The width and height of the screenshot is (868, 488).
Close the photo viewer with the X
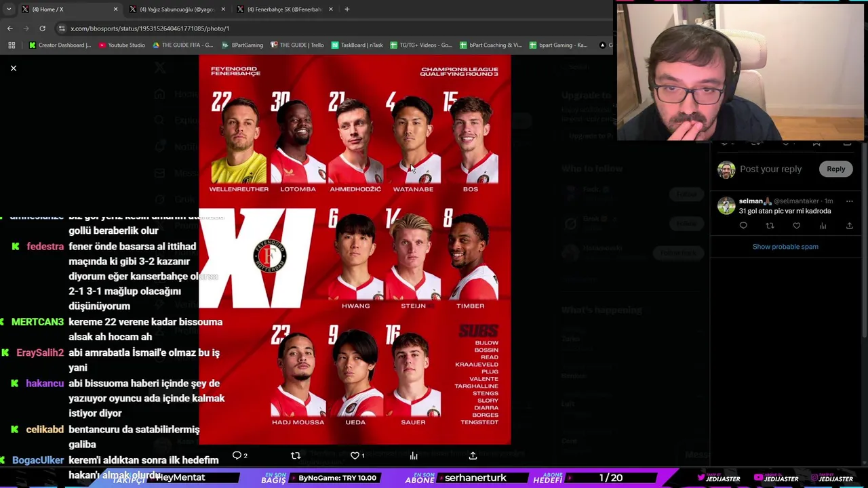[13, 68]
